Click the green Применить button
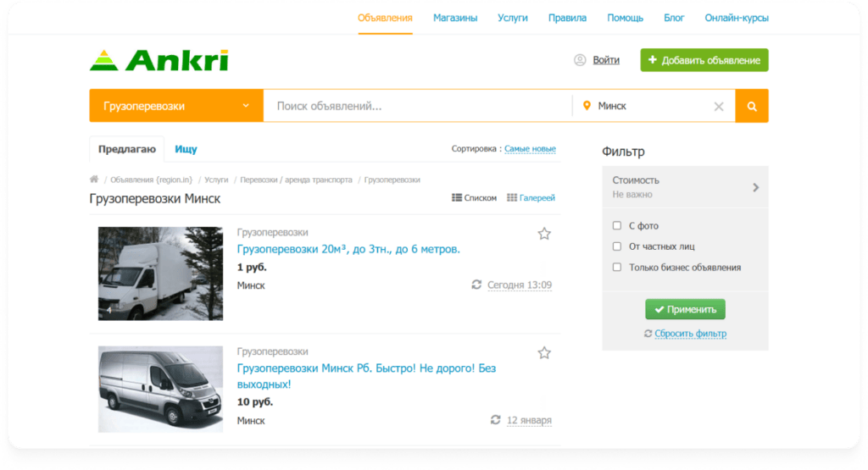This screenshot has width=868, height=470. tap(685, 309)
